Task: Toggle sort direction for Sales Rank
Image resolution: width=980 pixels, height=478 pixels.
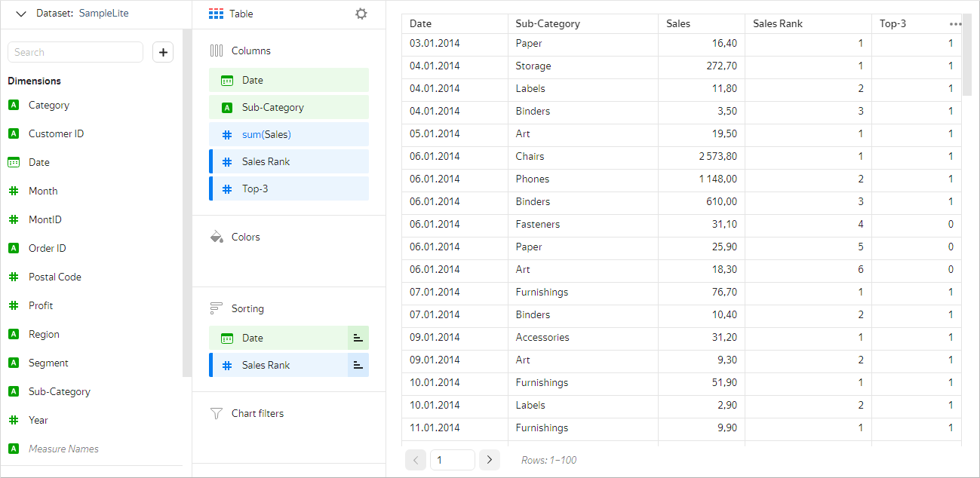Action: [x=358, y=365]
